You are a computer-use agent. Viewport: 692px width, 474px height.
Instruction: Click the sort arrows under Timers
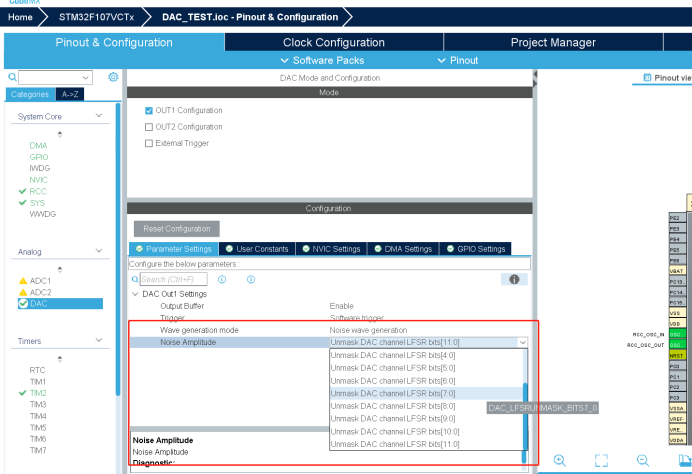[60, 358]
